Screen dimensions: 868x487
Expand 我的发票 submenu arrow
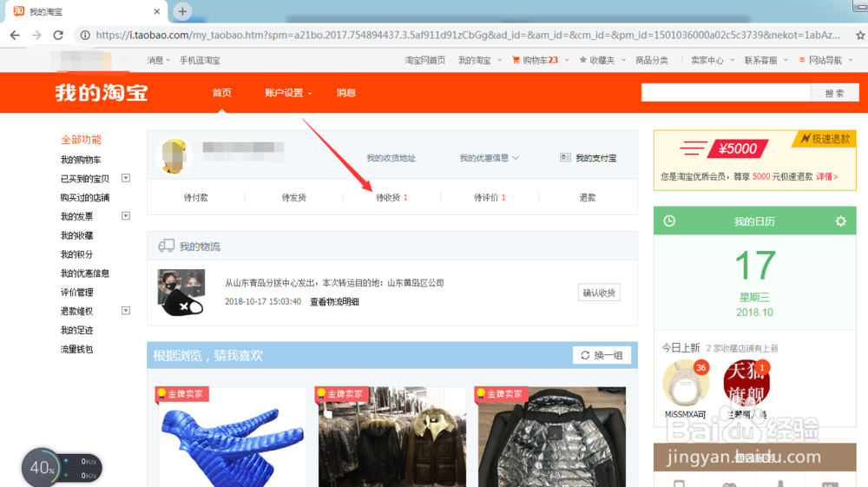126,216
